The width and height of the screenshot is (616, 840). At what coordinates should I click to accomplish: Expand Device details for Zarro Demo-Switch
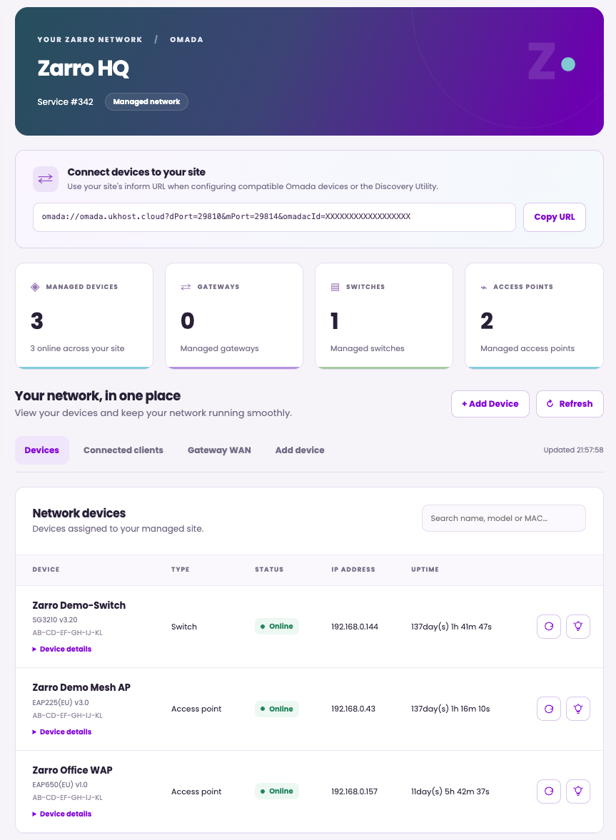pyautogui.click(x=62, y=649)
